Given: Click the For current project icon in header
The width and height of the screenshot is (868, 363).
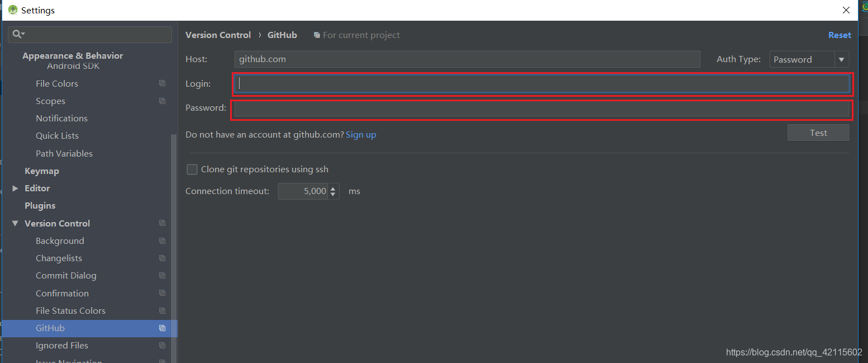Looking at the screenshot, I should 317,35.
